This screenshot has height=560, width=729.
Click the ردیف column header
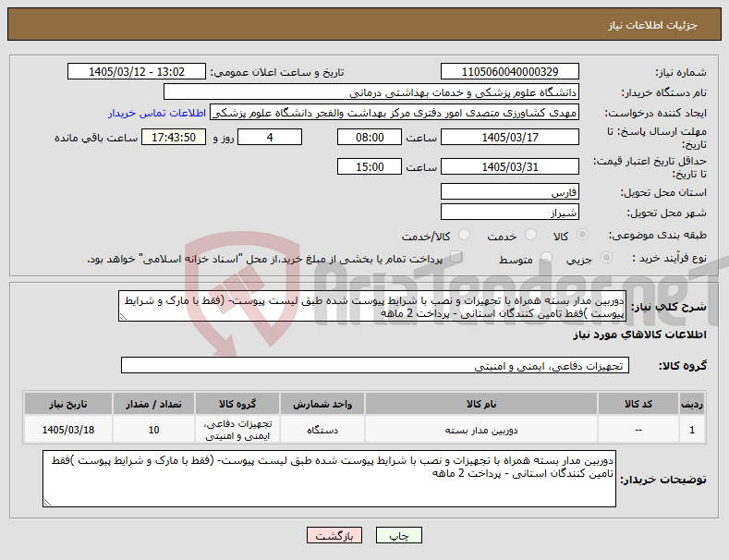692,404
